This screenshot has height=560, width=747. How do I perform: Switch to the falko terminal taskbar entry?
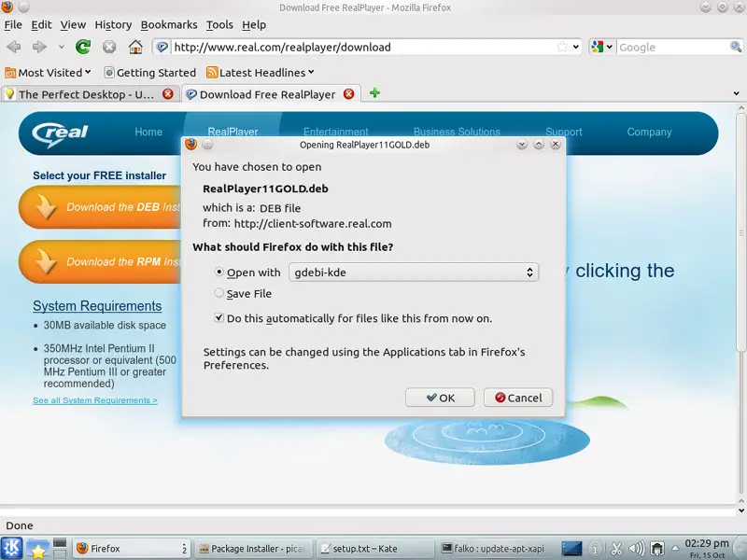point(497,549)
